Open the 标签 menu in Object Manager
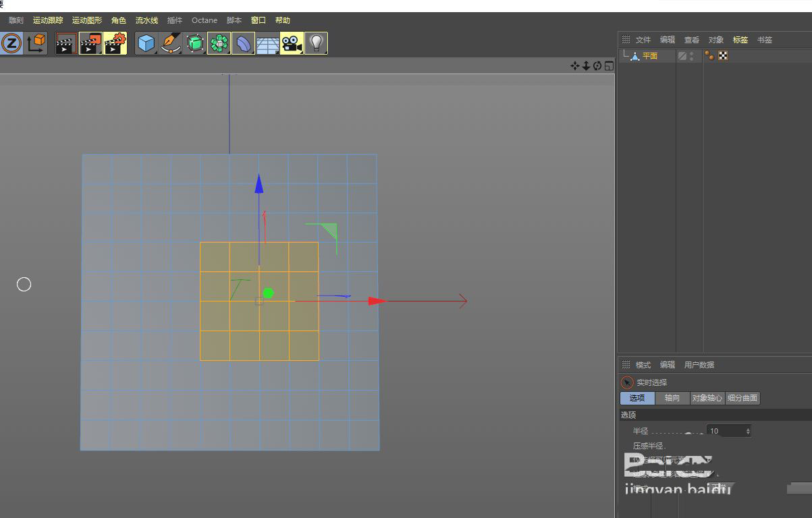 [740, 40]
